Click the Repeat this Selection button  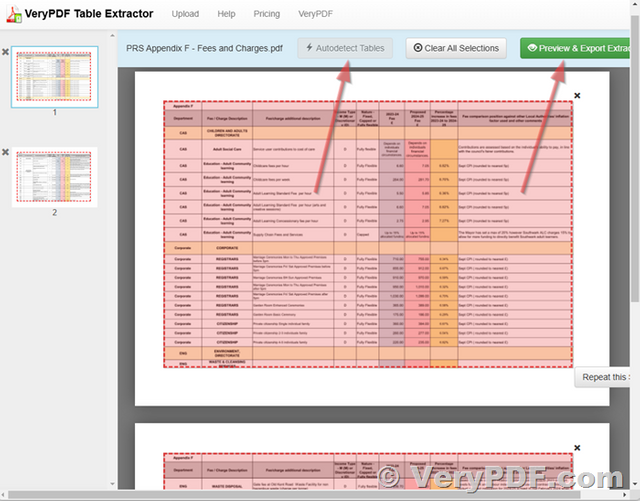pos(602,377)
